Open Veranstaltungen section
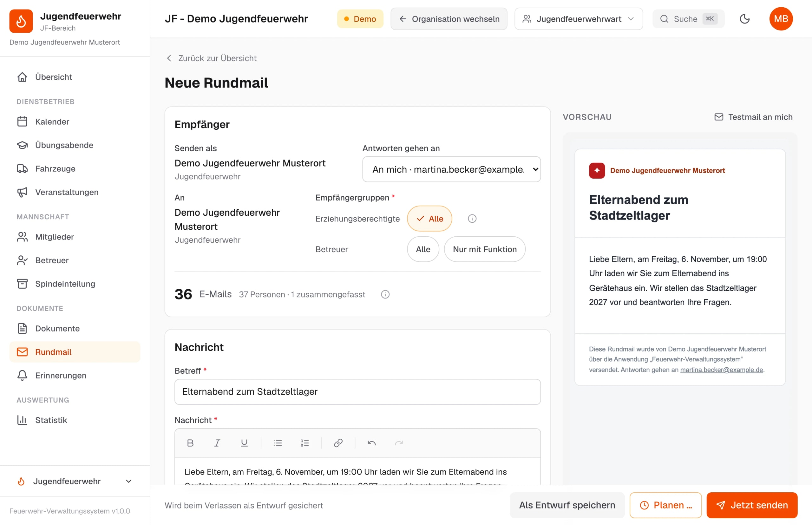The image size is (812, 525). coord(75,192)
